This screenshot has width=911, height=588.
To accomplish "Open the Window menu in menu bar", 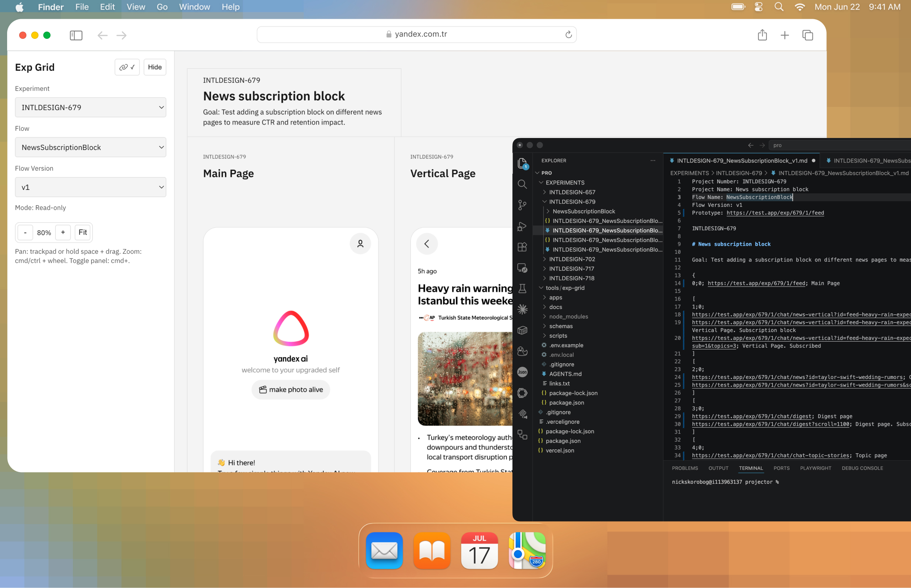I will point(194,7).
